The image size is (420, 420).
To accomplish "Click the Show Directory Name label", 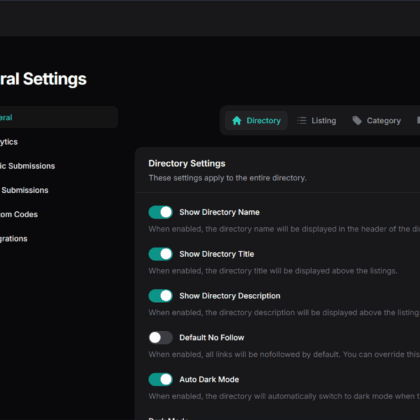I will click(x=219, y=212).
